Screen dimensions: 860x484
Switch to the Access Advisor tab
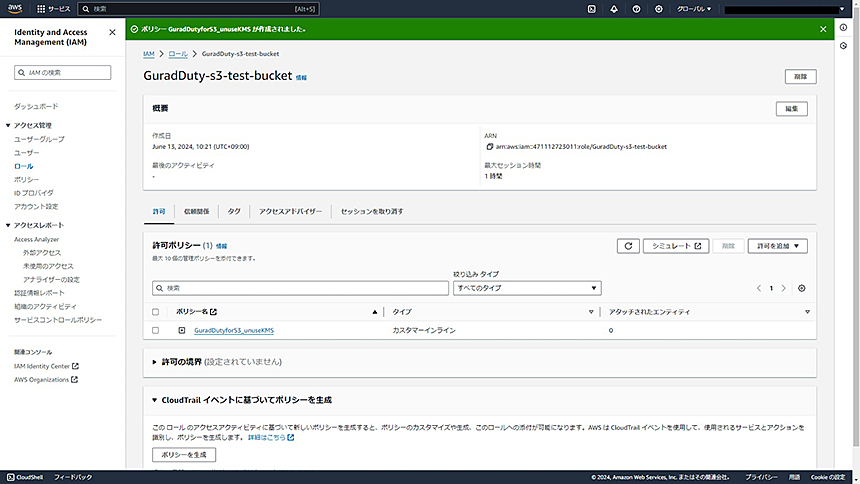click(x=290, y=211)
